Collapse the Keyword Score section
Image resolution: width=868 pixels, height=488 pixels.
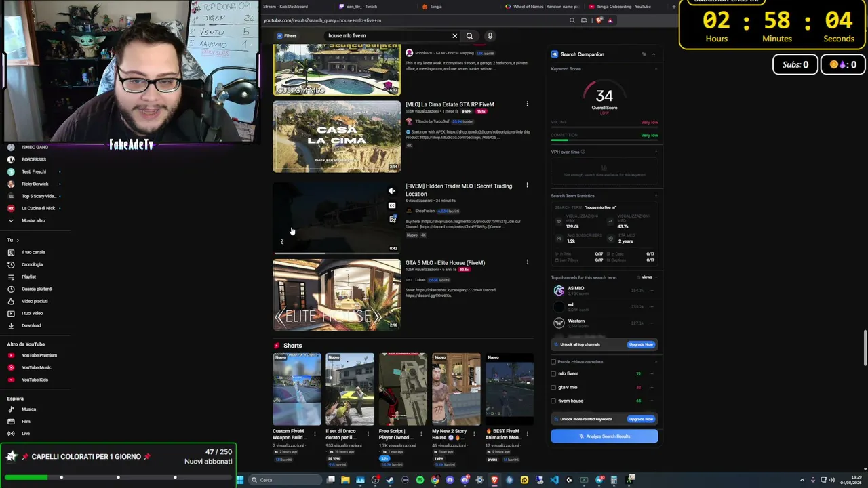(656, 69)
